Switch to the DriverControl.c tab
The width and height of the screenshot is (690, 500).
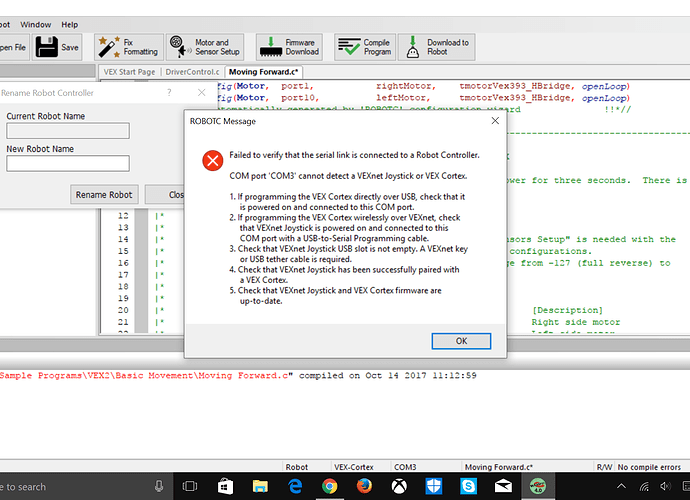coord(192,72)
